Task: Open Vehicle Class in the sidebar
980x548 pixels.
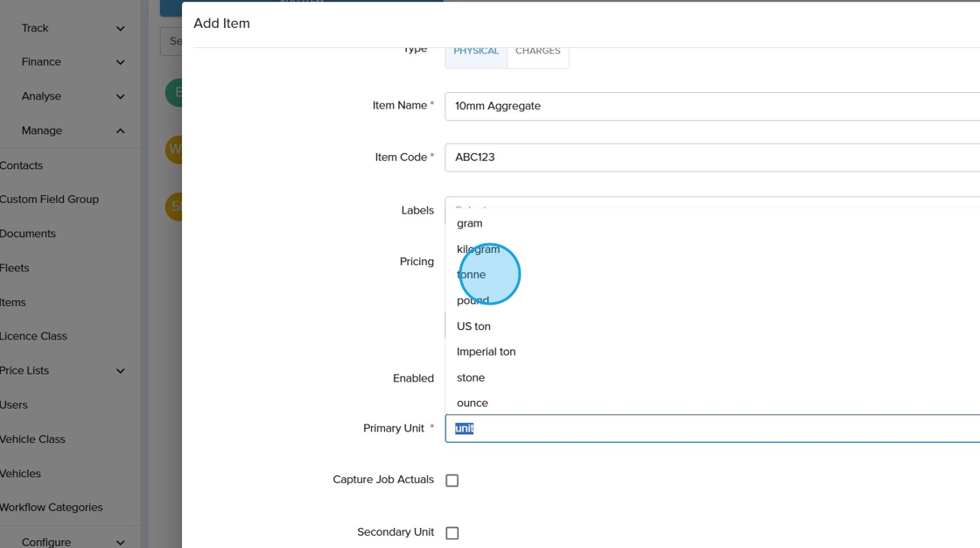Action: point(33,439)
